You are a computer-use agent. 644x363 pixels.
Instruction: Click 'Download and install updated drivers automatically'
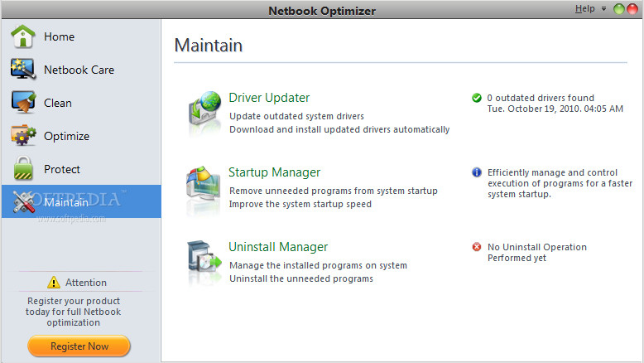pyautogui.click(x=339, y=129)
